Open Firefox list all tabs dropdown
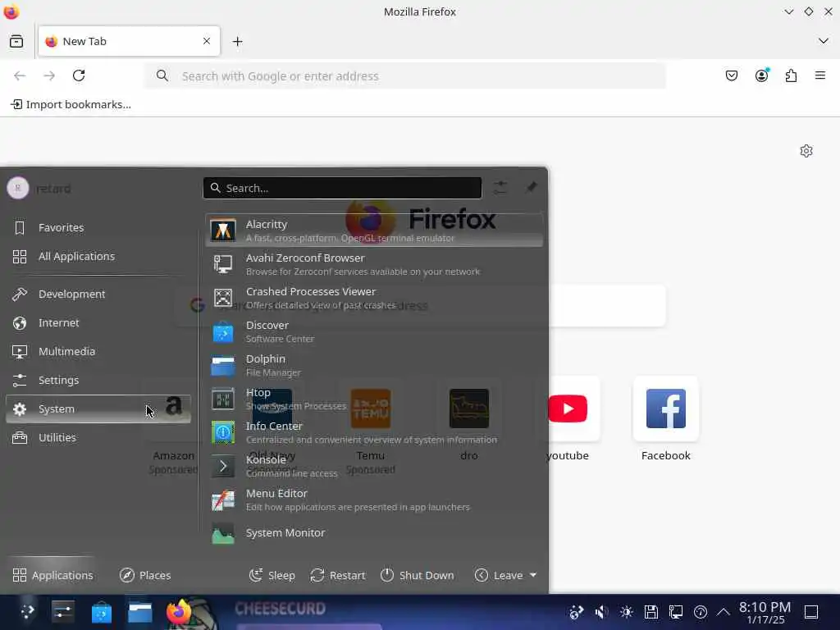The height and width of the screenshot is (630, 840). pos(824,41)
